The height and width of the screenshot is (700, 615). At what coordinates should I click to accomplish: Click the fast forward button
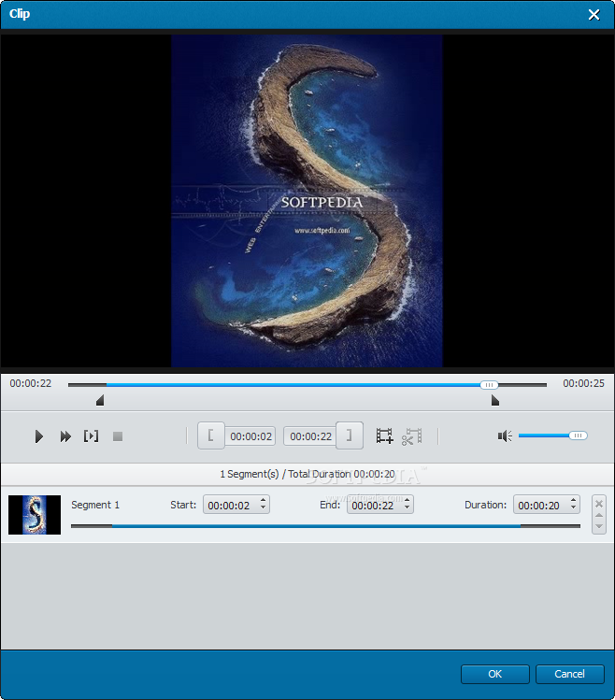point(65,436)
